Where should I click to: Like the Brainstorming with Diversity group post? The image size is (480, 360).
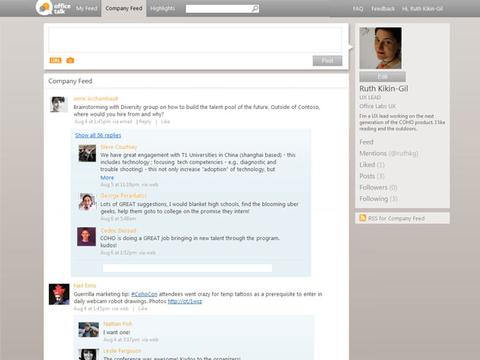tap(165, 122)
